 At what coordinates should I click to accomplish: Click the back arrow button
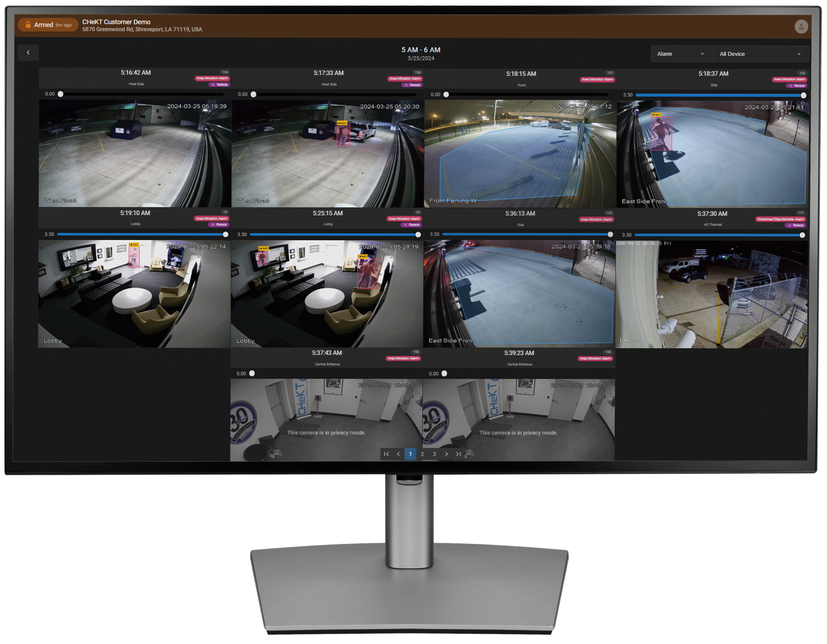(x=28, y=52)
